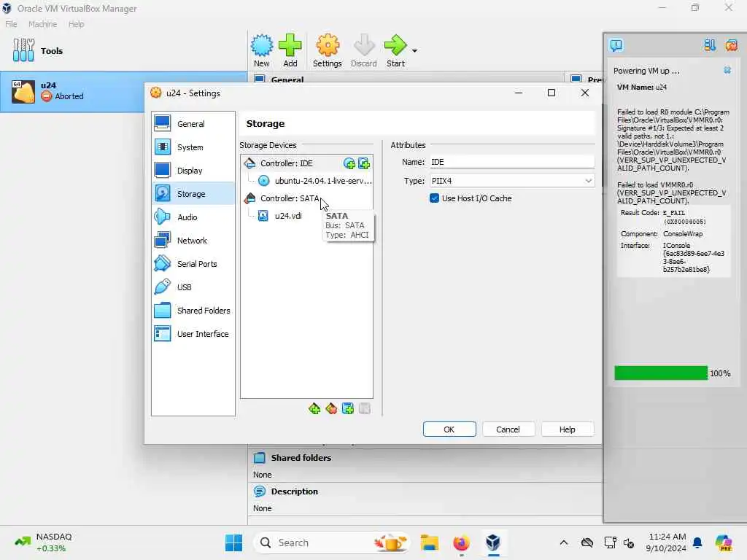Open Copilot preview icon on taskbar
747x560 pixels.
point(724,542)
